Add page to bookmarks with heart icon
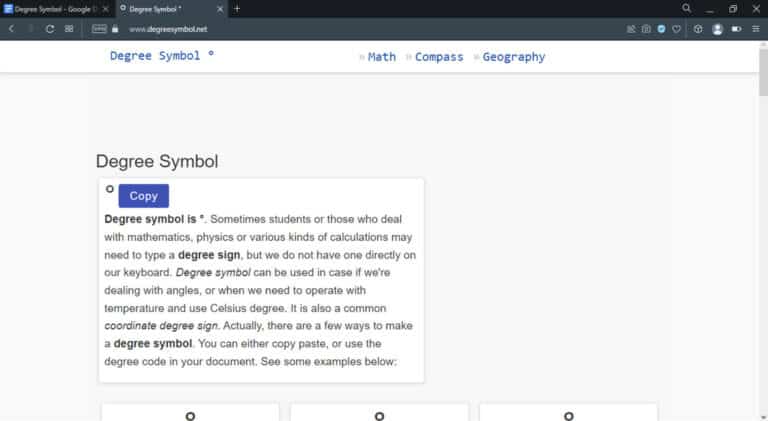Screen dimensions: 768x421 [677, 29]
